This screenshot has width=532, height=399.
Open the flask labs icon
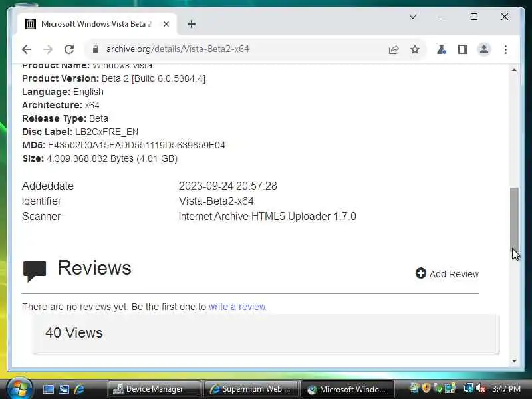[441, 49]
